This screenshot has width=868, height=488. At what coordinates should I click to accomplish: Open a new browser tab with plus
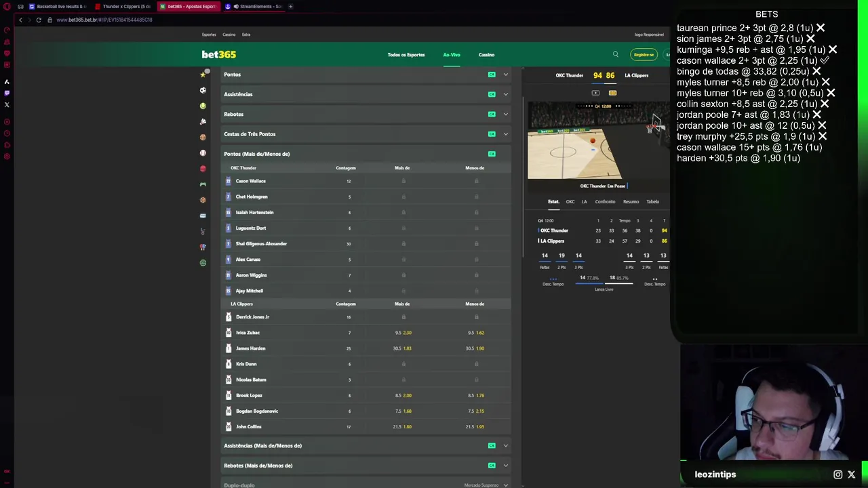[290, 6]
